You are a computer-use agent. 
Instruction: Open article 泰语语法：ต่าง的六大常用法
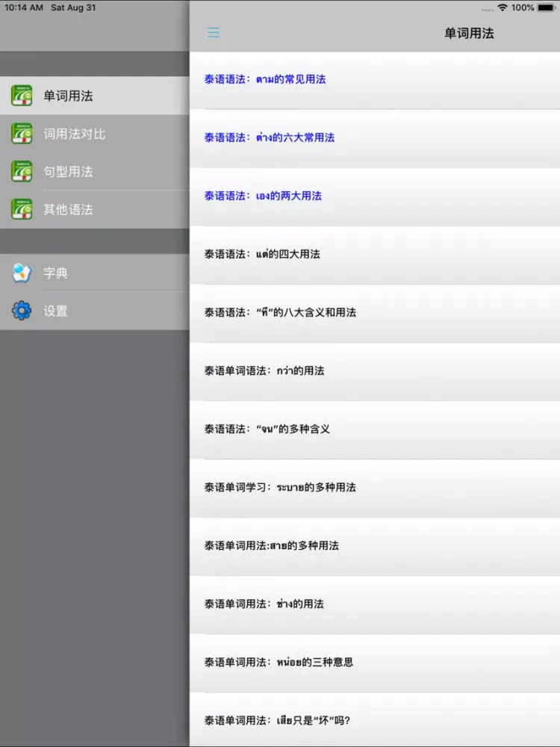pyautogui.click(x=375, y=138)
